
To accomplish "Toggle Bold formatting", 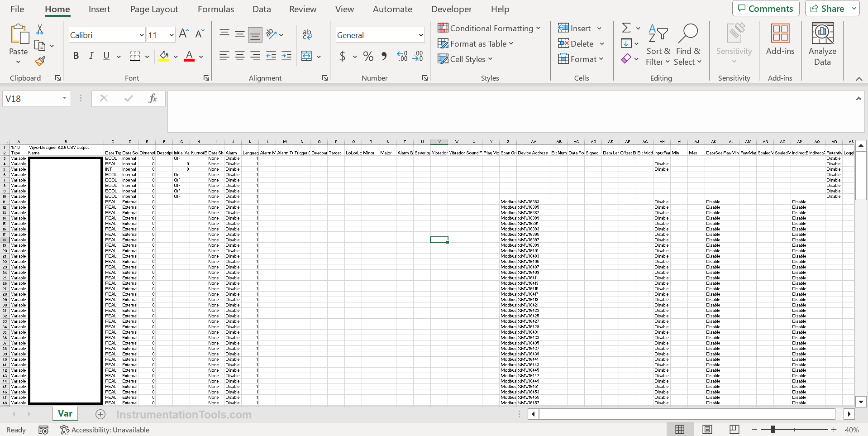I will point(76,56).
